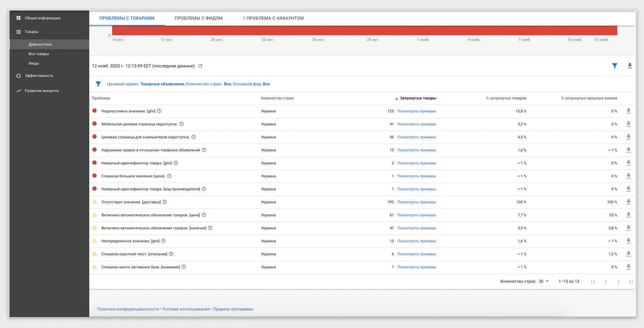
Task: Click the Эффективность icon in sidebar
Action: [x=18, y=76]
